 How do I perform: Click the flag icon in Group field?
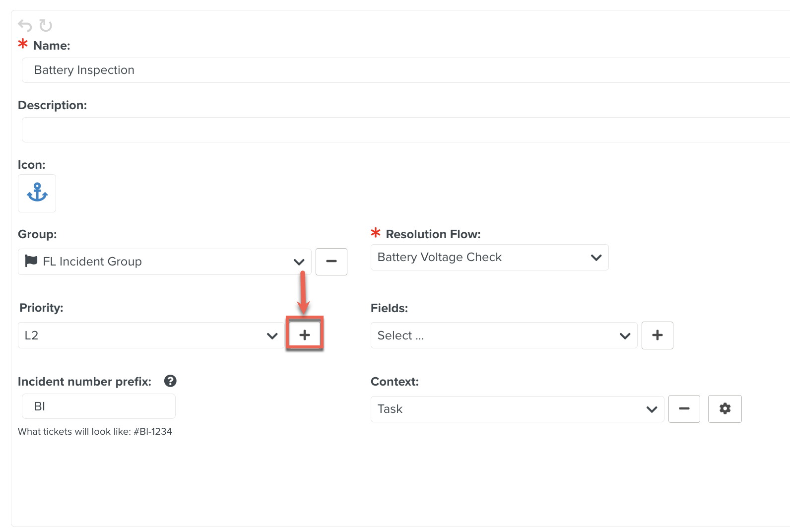[x=31, y=261]
